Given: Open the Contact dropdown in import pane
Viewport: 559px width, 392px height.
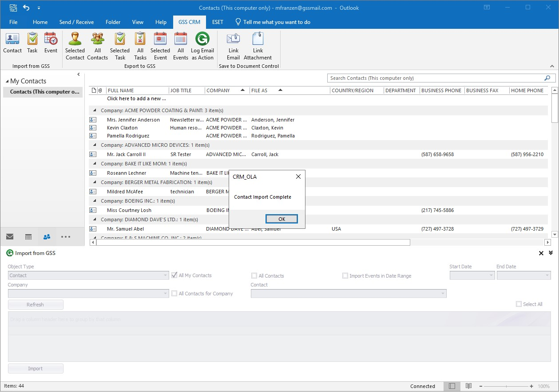Looking at the screenshot, I should point(443,293).
